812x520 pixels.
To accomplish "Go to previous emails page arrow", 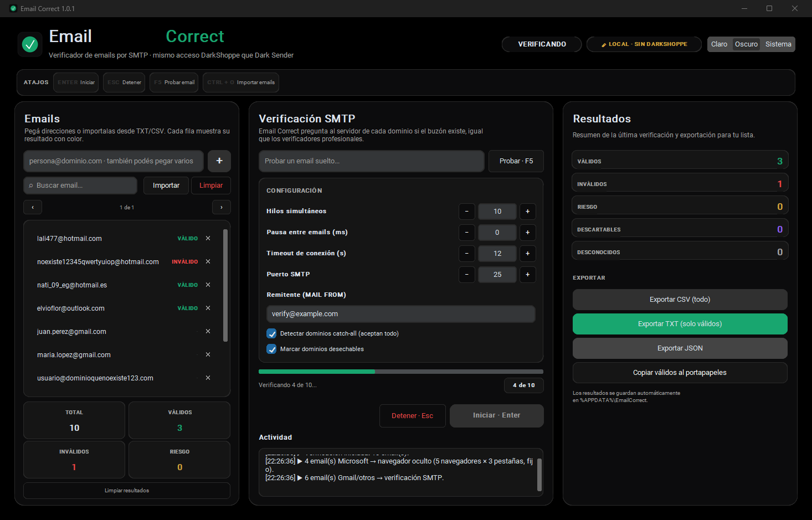I will [x=33, y=207].
